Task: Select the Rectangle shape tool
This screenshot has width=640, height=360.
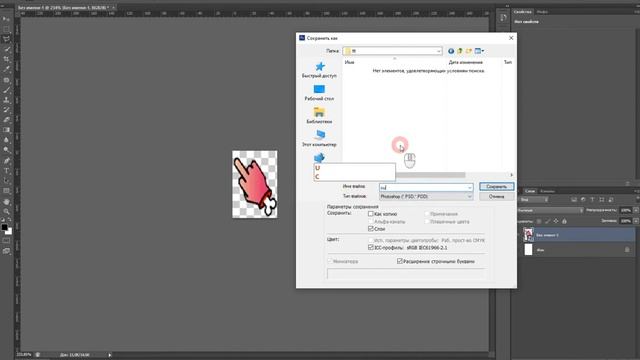Action: (6, 191)
